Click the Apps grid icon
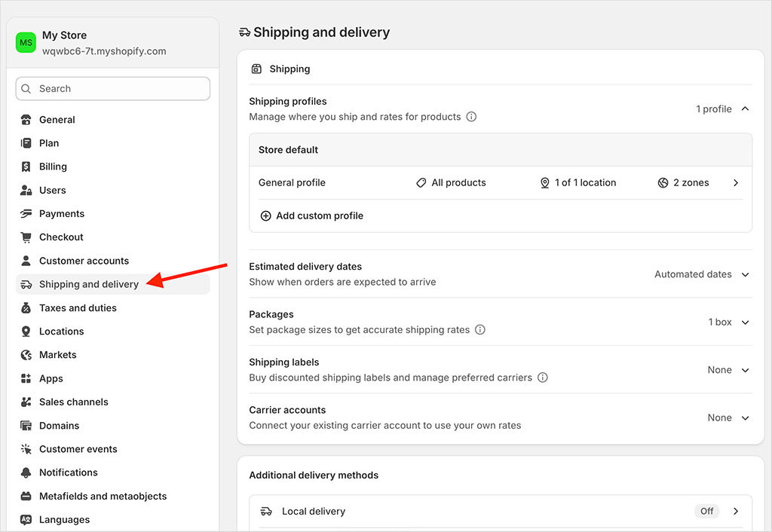Screen dimensions: 772x532 click(26, 378)
